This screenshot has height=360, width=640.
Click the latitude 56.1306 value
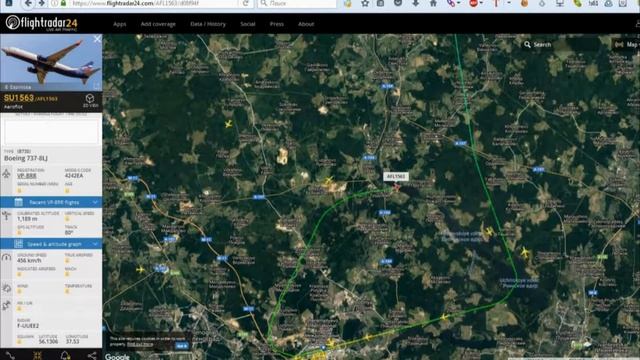click(48, 342)
